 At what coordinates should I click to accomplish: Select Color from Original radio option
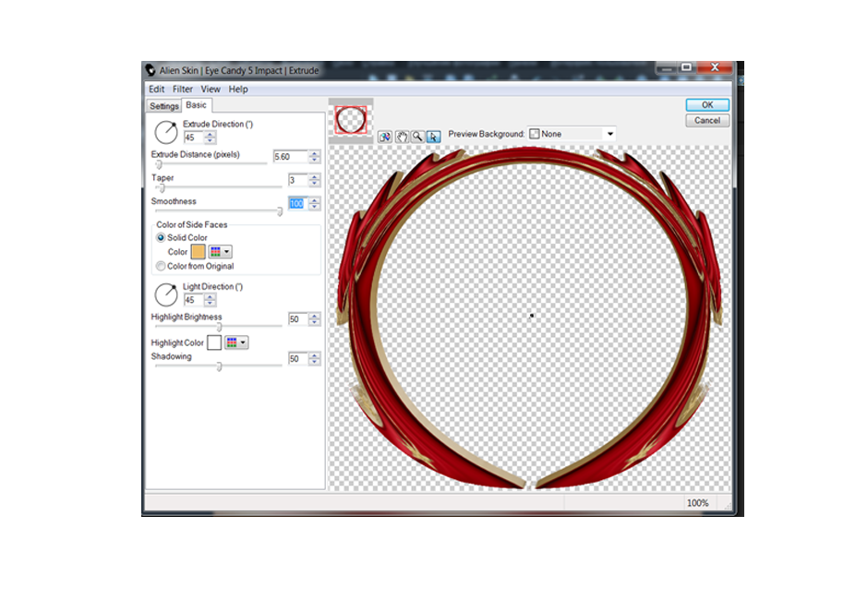coord(161,266)
